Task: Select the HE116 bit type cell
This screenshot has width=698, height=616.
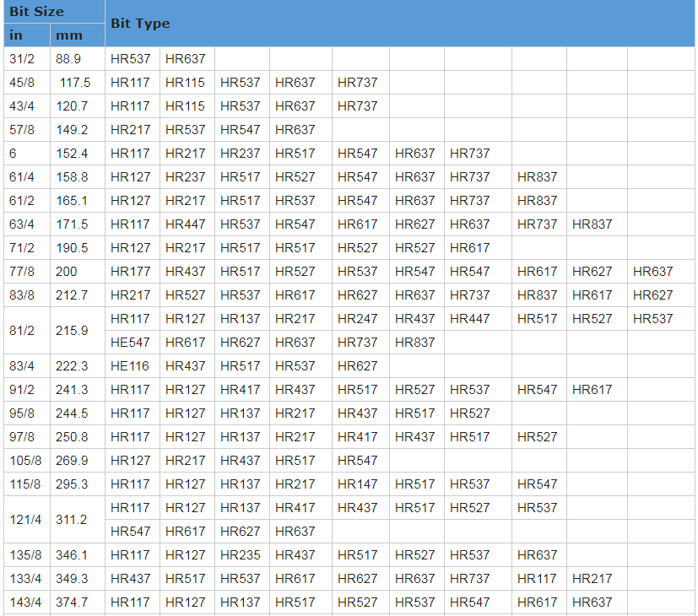Action: 130,366
